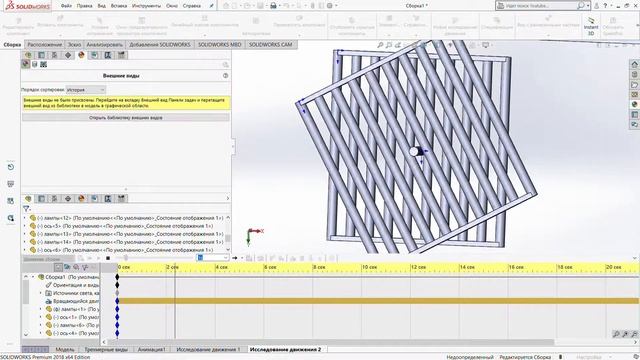Click the options gear in title toolbar
640x360 pixels.
click(330, 6)
